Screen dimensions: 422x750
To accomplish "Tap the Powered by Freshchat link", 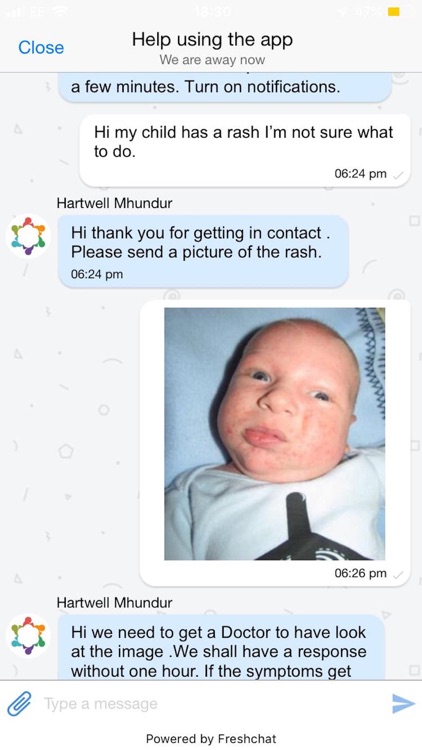I will (211, 738).
